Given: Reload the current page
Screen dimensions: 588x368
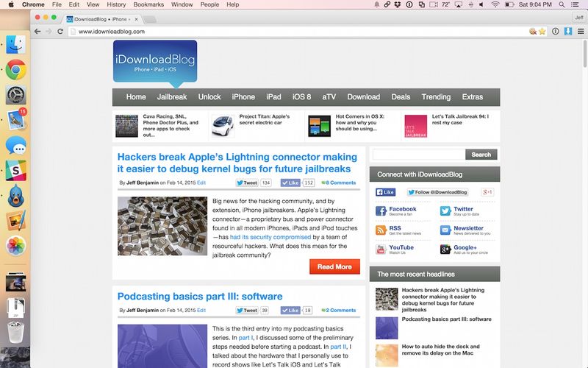Looking at the screenshot, I should (x=60, y=32).
